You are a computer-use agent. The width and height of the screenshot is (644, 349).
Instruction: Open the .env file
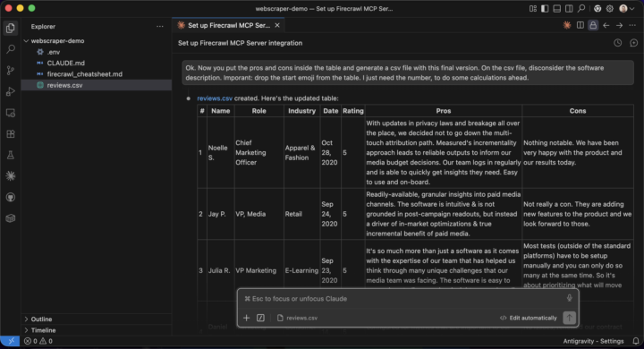(x=54, y=52)
